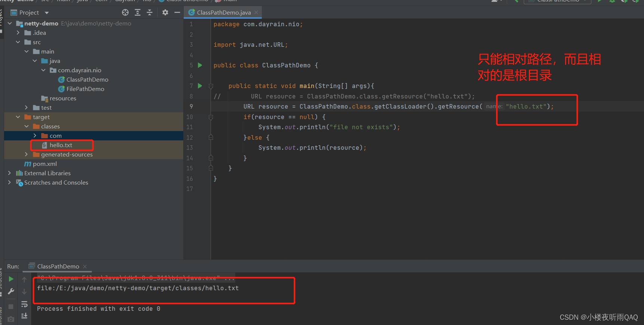The width and height of the screenshot is (644, 325).
Task: Click the Expand All icon in Project panel
Action: 138,12
